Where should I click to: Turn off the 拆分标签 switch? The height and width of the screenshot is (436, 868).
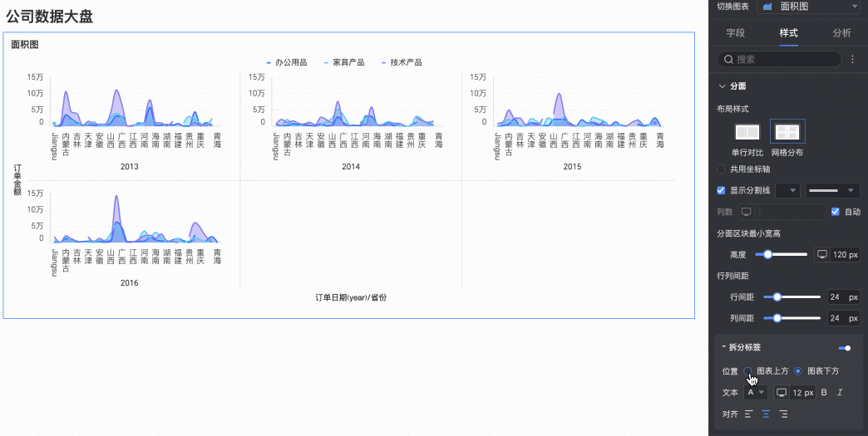pos(845,348)
